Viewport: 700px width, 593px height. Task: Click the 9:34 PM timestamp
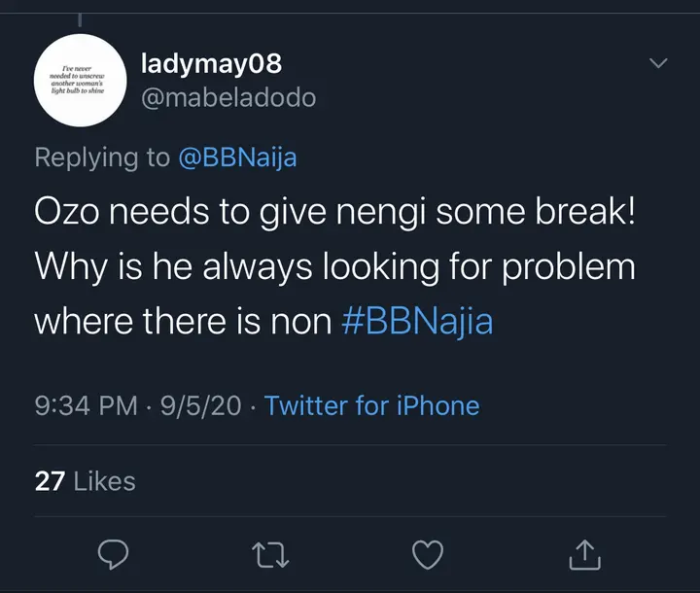click(x=86, y=405)
